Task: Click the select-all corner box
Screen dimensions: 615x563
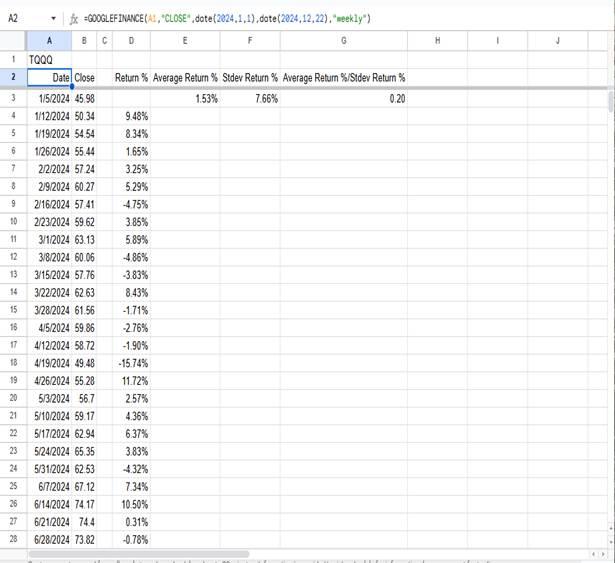Action: click(x=13, y=40)
